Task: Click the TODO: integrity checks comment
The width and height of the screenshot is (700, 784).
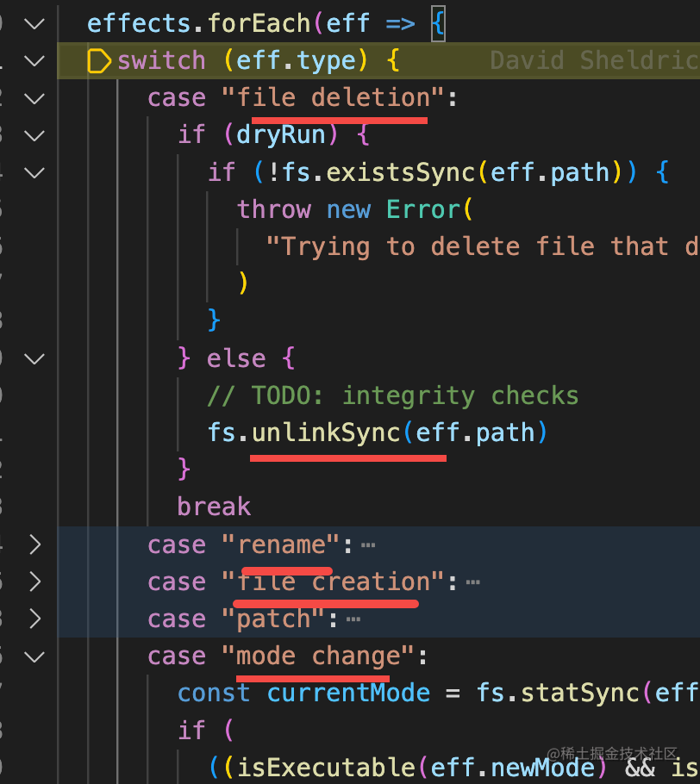Action: click(x=393, y=396)
